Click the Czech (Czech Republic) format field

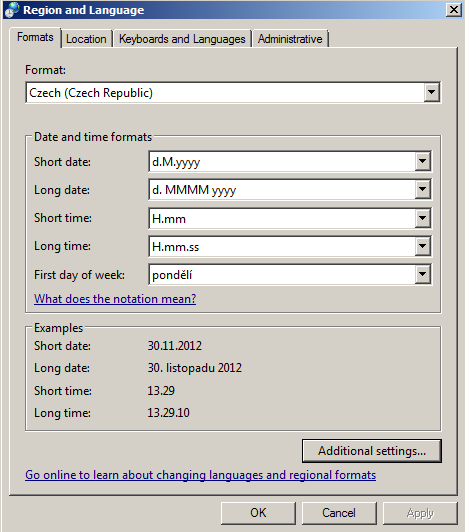tap(225, 92)
